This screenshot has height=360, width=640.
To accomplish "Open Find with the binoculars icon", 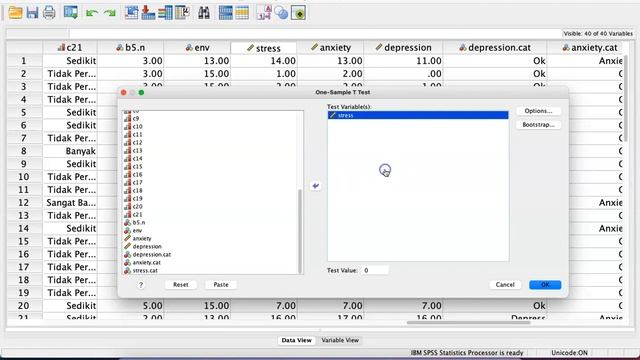I will (x=204, y=13).
